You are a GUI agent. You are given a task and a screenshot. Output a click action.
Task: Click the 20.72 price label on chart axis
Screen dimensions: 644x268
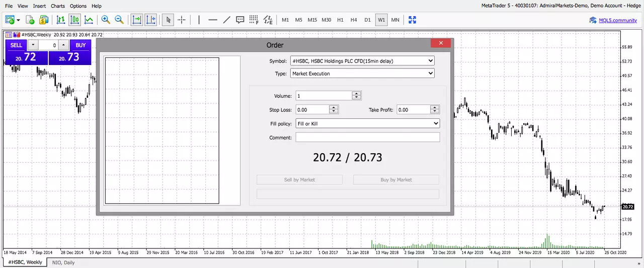[x=627, y=207]
